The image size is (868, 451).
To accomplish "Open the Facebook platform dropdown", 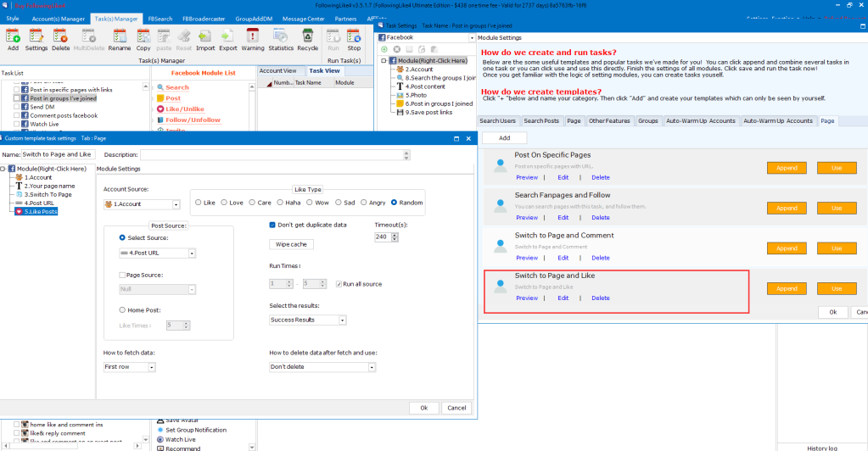I will (x=472, y=37).
